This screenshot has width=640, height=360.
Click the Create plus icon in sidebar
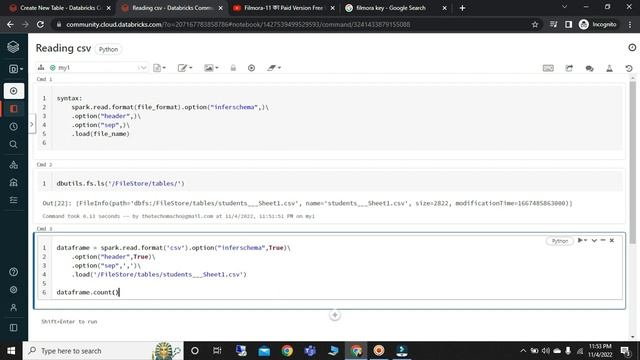point(13,91)
